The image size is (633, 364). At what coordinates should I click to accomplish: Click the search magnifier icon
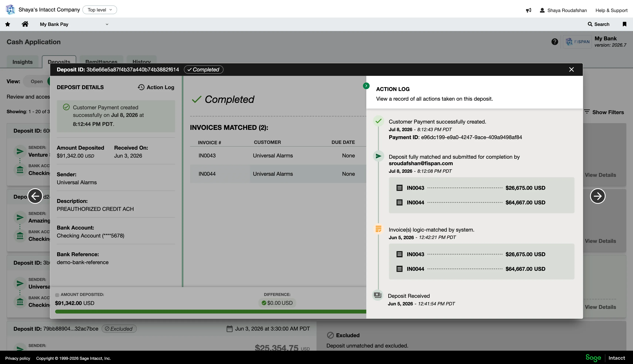click(590, 24)
